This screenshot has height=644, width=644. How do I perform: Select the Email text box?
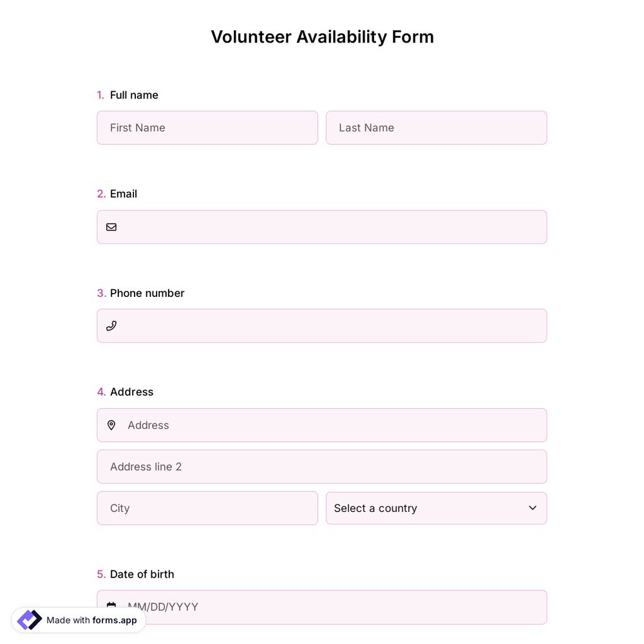point(322,227)
